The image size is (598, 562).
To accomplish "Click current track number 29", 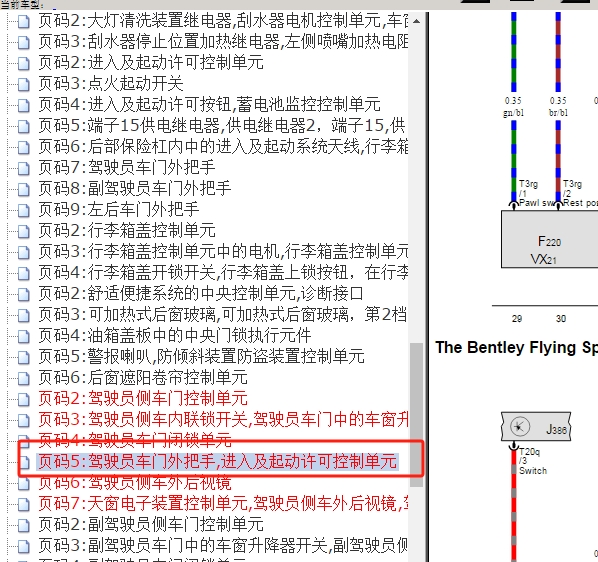I will (x=517, y=319).
